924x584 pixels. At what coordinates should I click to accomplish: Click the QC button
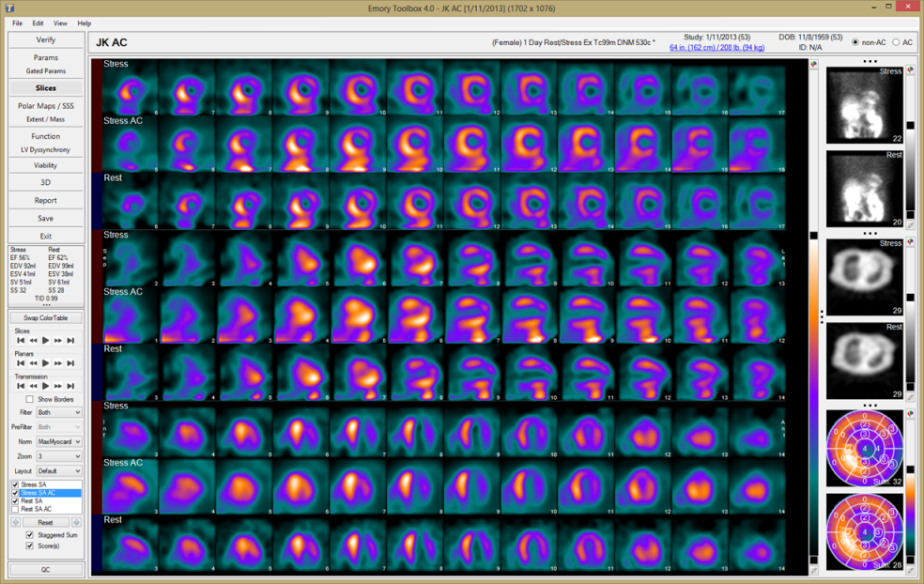46,569
